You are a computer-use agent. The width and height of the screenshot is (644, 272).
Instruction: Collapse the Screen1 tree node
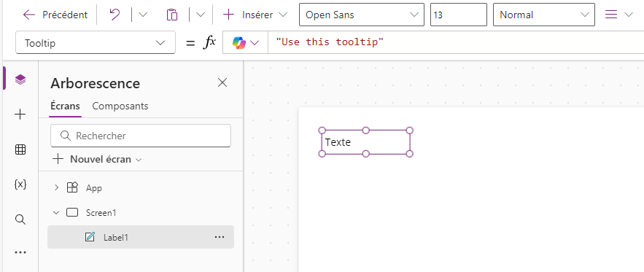coord(56,212)
